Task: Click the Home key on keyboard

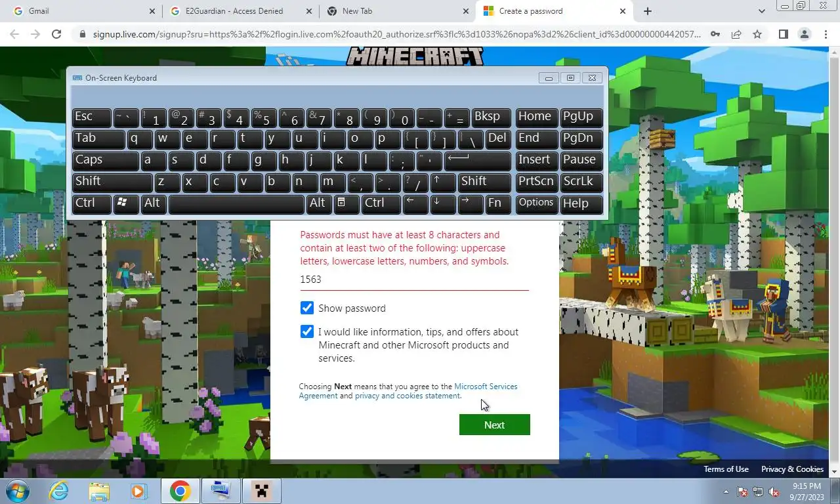Action: pyautogui.click(x=537, y=117)
